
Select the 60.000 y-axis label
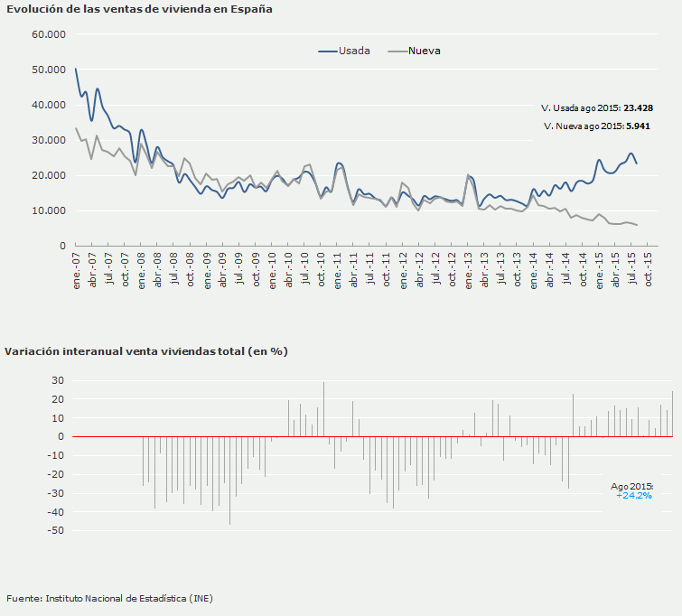49,34
